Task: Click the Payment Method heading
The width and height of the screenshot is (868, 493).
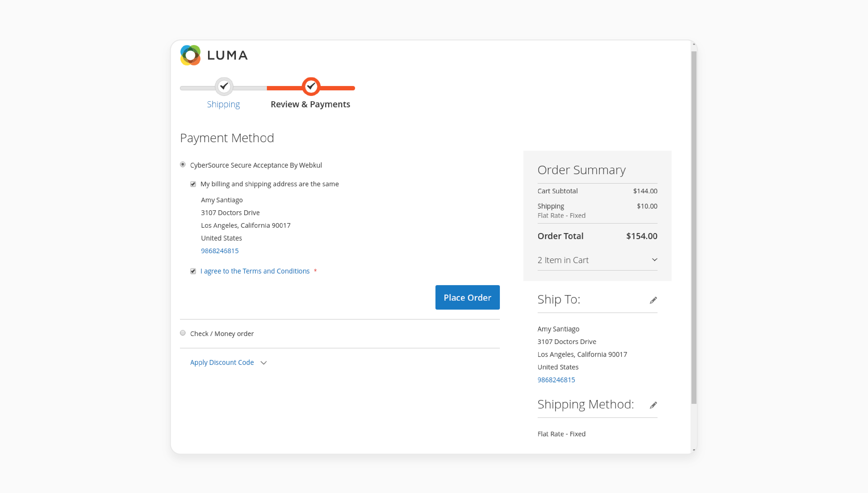Action: 227,138
